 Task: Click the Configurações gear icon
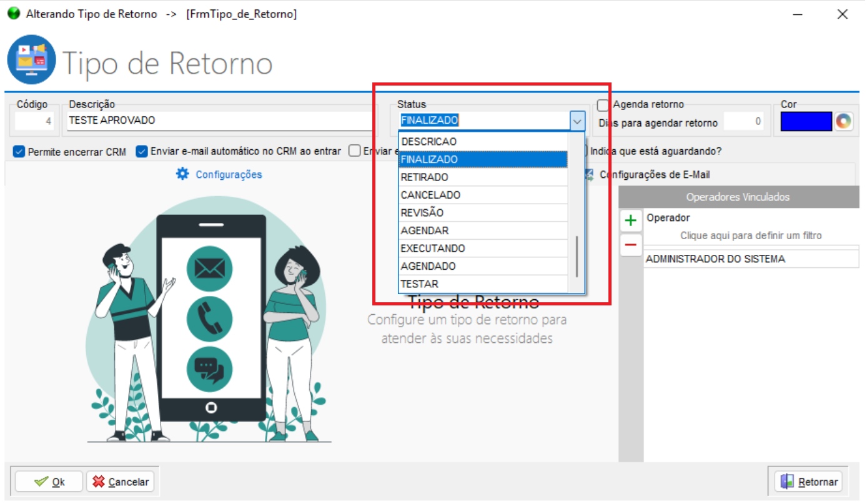(182, 174)
